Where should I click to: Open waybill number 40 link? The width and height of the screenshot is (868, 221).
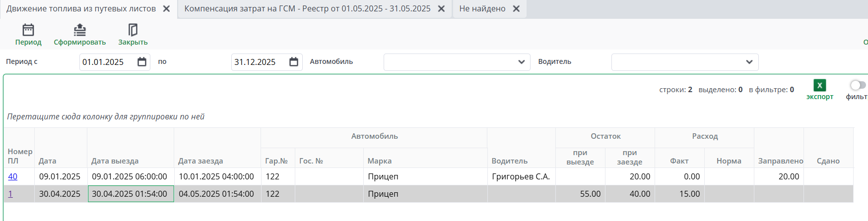12,176
